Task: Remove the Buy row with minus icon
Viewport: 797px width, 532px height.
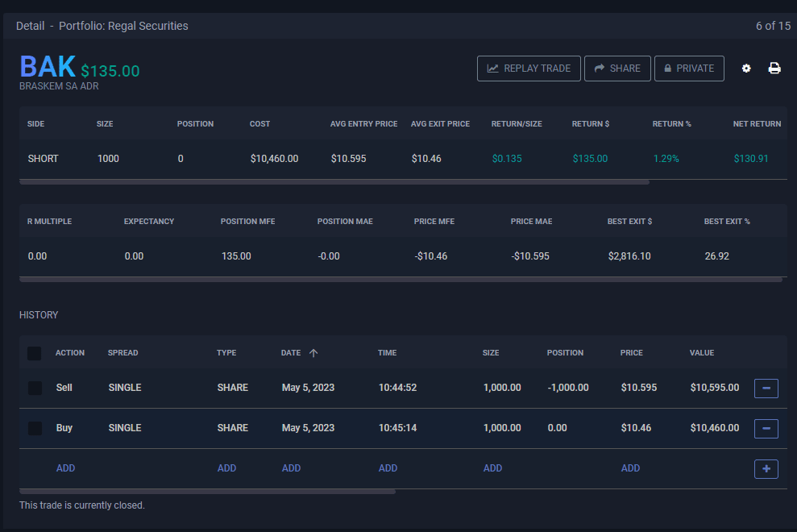Action: (766, 429)
